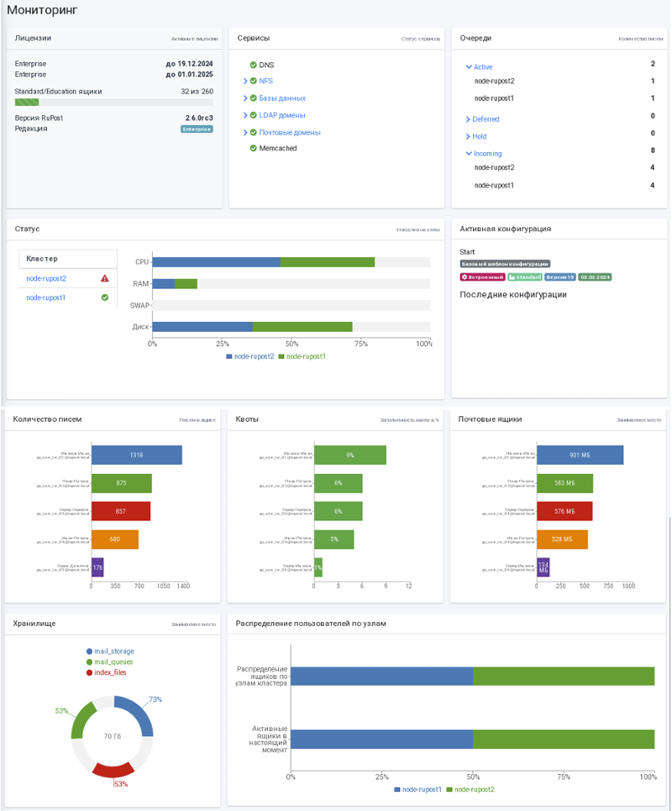Screen dimensions: 672x811
Task: Click the LDAP домены service link
Action: (x=282, y=115)
